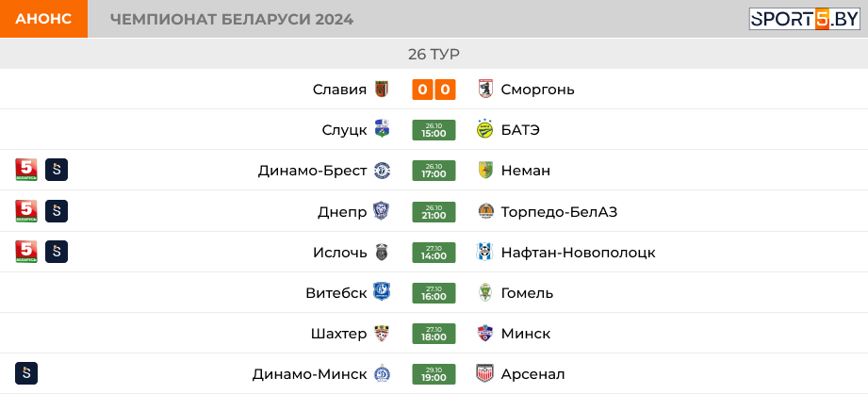Viewport: 868px width, 394px height.
Task: Click Беларусь 5 channel icon for Ислочь match
Action: [x=26, y=252]
